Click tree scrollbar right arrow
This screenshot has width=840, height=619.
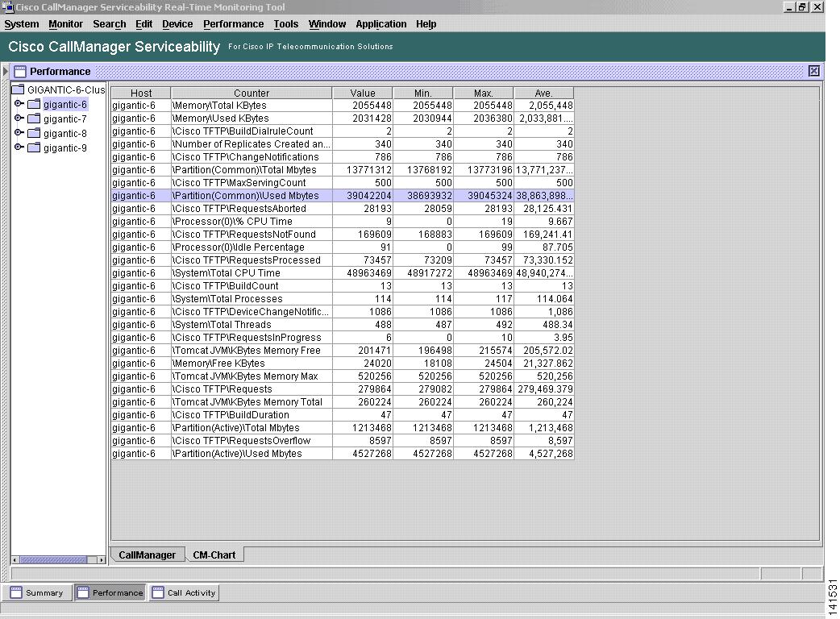point(102,560)
